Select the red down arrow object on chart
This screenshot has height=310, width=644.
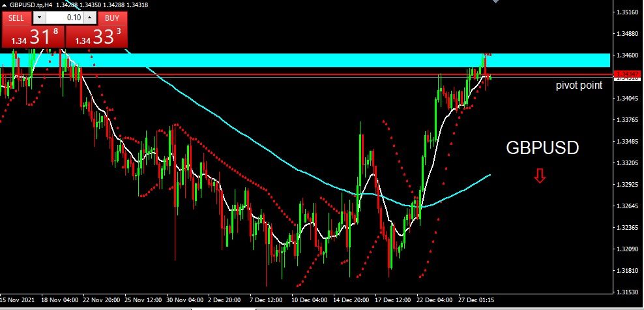[540, 176]
